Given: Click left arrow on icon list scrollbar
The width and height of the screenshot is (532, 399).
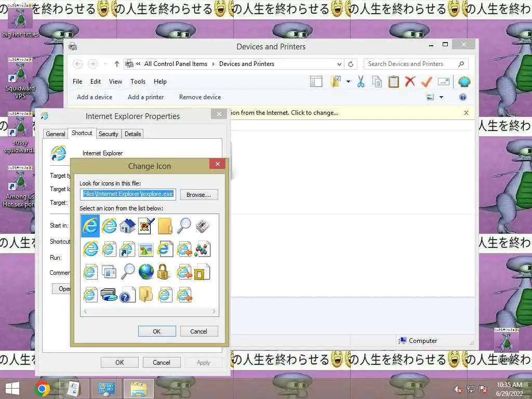Looking at the screenshot, I should point(85,312).
